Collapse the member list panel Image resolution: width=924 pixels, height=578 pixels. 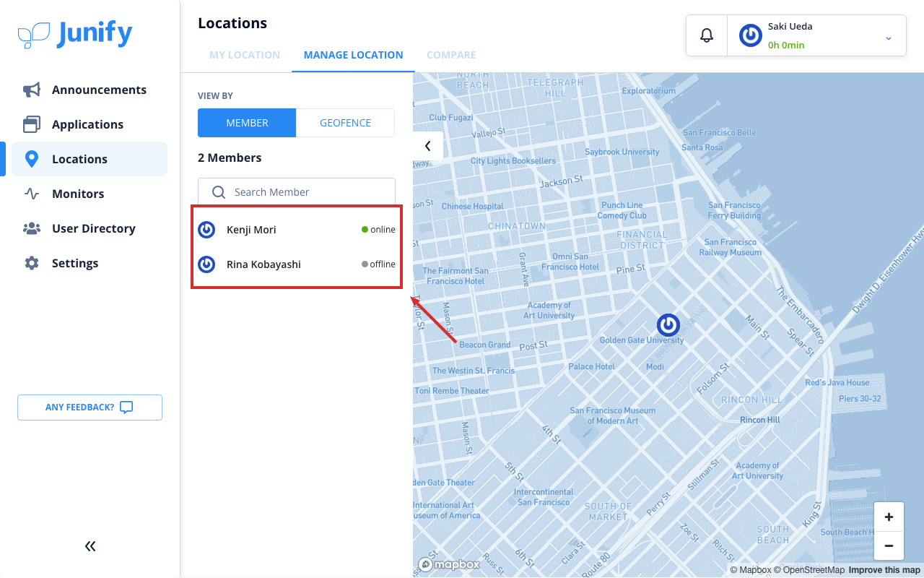click(x=428, y=146)
